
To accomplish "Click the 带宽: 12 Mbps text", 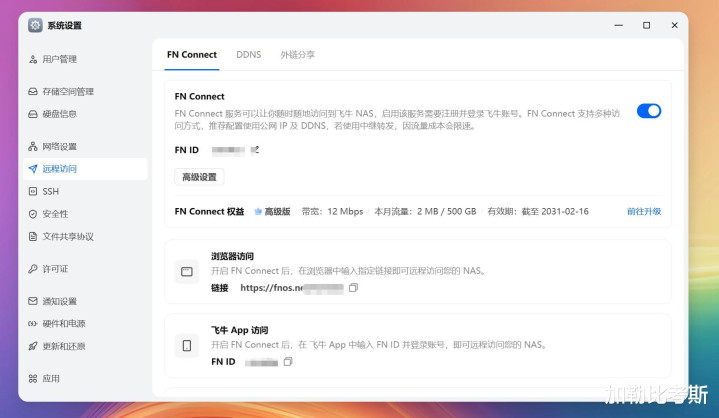I will pyautogui.click(x=332, y=211).
